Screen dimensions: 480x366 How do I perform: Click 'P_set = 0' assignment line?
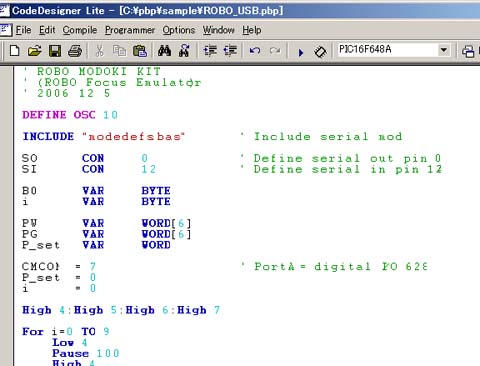(59, 277)
